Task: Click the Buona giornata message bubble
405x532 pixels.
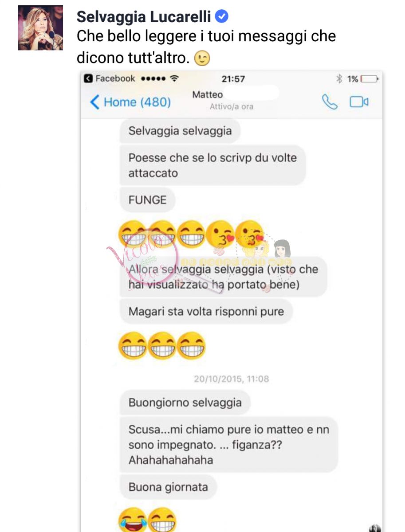Action: pos(168,487)
